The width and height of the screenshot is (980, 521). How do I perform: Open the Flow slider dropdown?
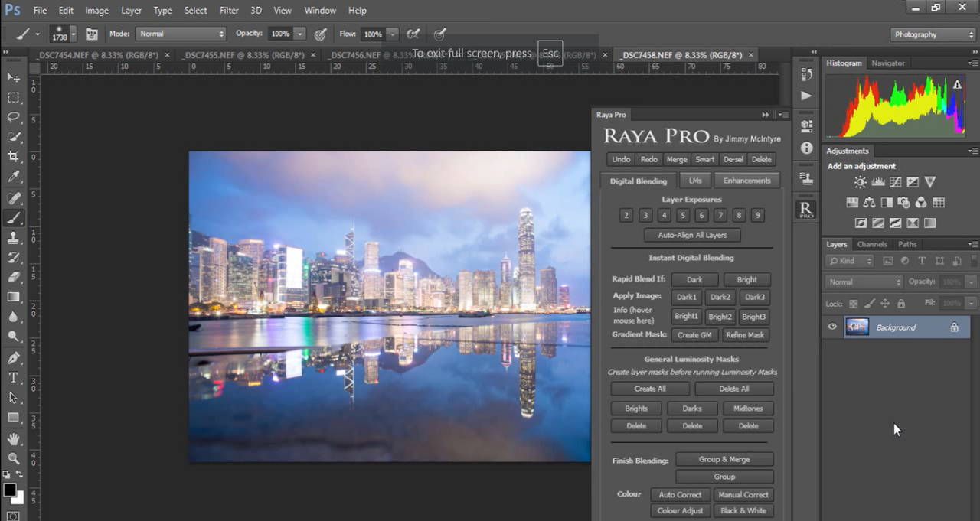tap(392, 34)
